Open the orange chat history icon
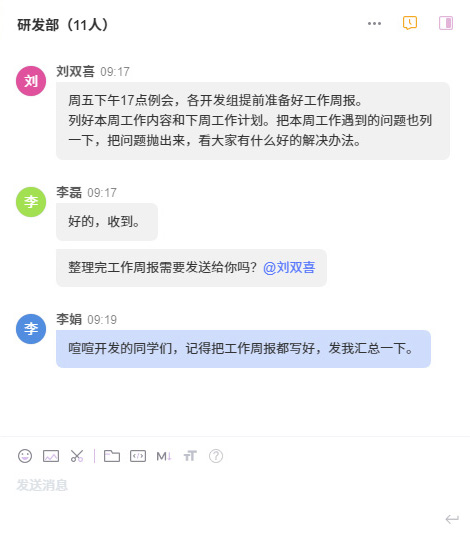Screen dimensions: 470x537 [410, 23]
